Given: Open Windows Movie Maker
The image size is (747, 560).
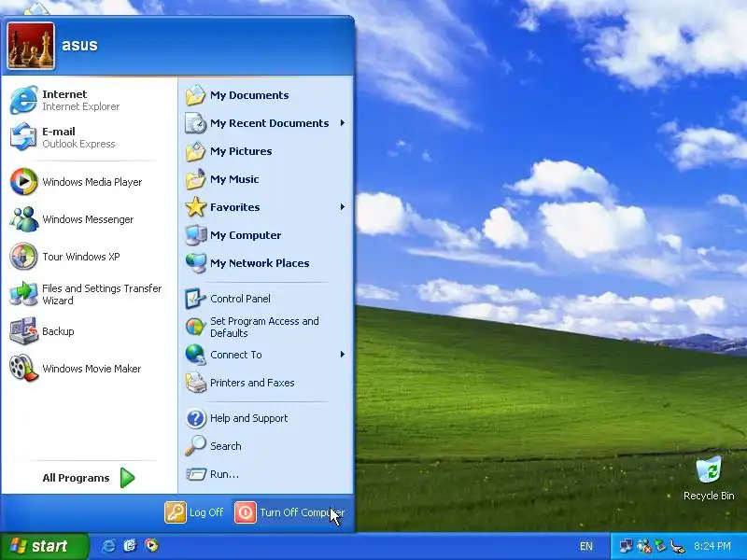Looking at the screenshot, I should 89,369.
